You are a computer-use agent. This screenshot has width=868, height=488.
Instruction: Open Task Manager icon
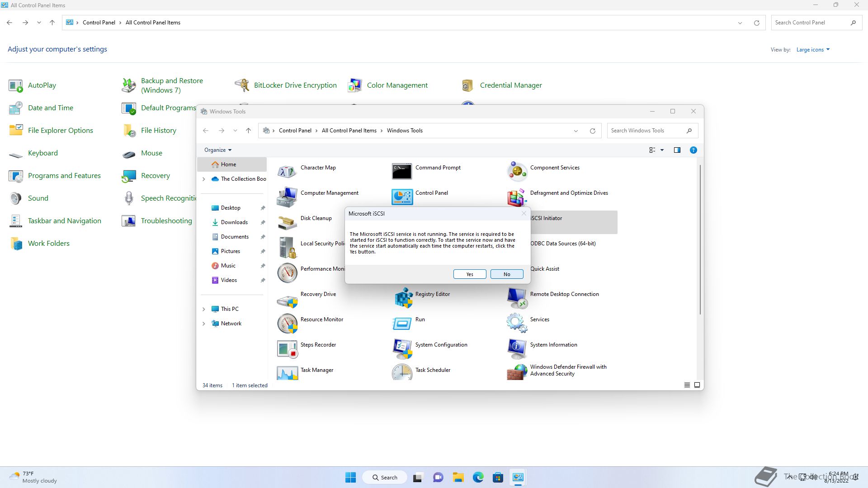pos(287,372)
